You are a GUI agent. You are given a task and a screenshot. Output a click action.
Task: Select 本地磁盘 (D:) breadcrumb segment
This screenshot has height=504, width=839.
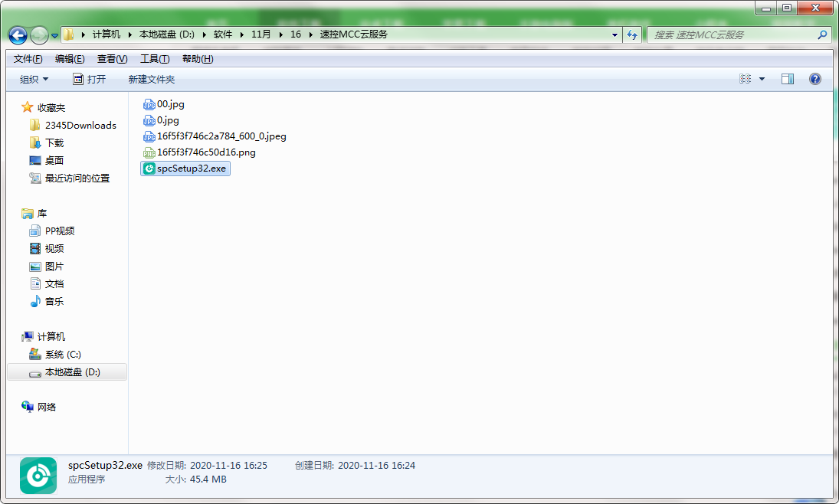point(167,34)
